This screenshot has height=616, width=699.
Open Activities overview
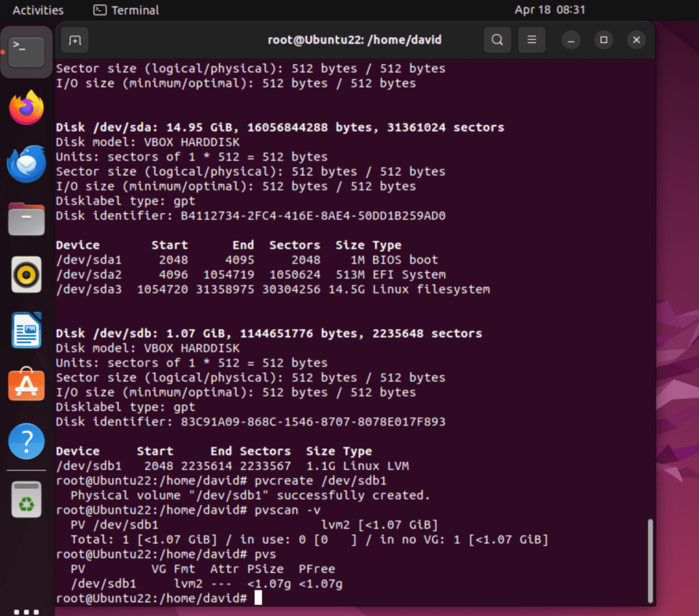(38, 10)
